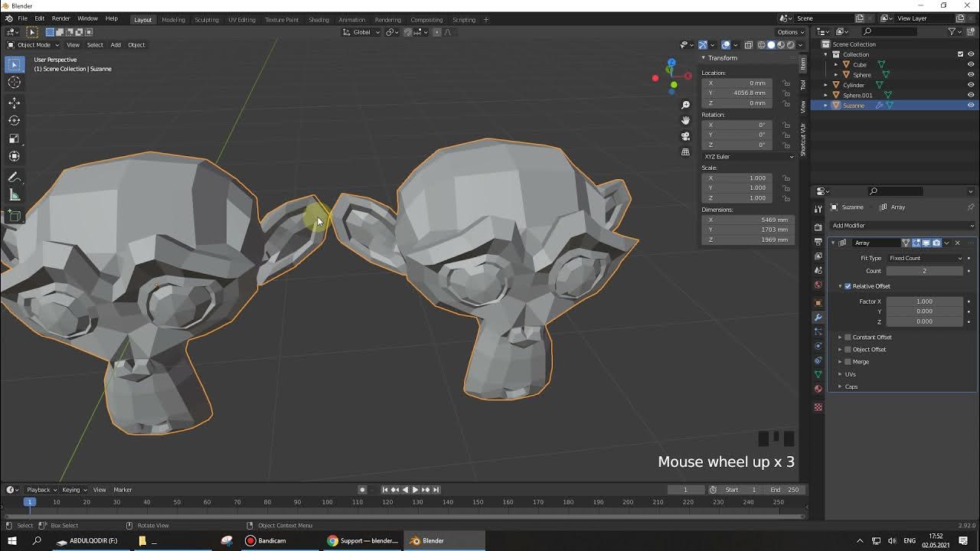
Task: Open the Global orientation dropdown
Action: coord(361,32)
